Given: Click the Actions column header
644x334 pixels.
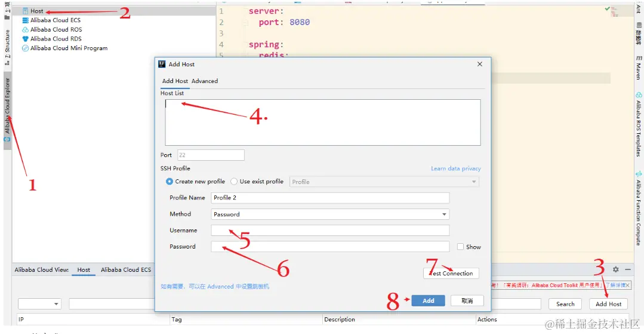Looking at the screenshot, I should [552, 320].
